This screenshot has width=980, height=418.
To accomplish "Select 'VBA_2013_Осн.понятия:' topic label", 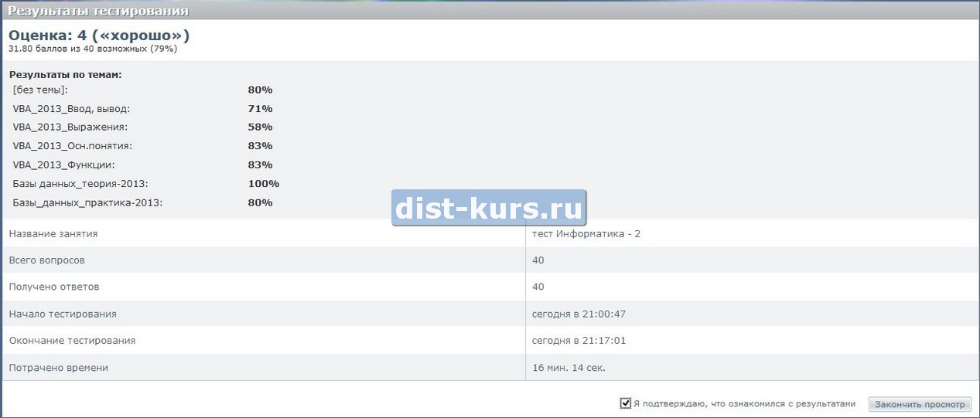I will [73, 146].
